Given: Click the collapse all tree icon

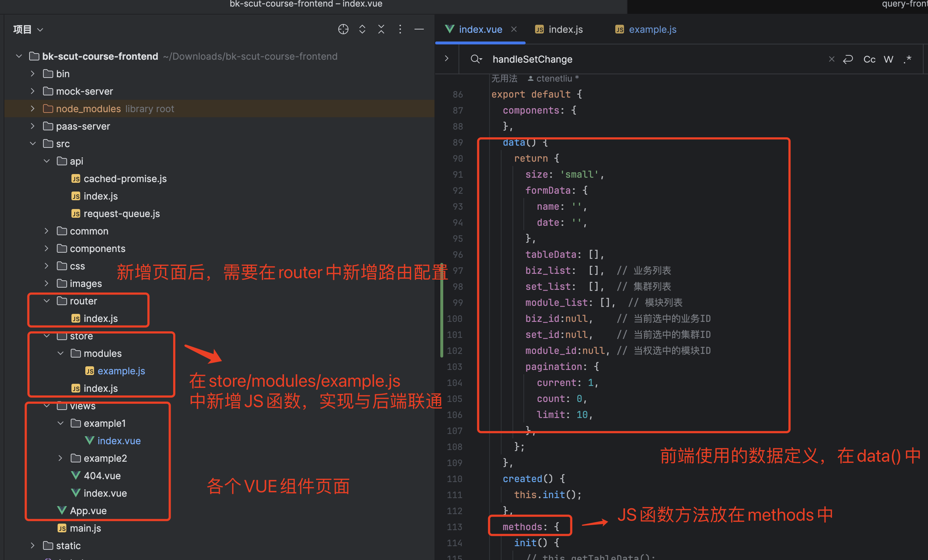Looking at the screenshot, I should click(381, 29).
